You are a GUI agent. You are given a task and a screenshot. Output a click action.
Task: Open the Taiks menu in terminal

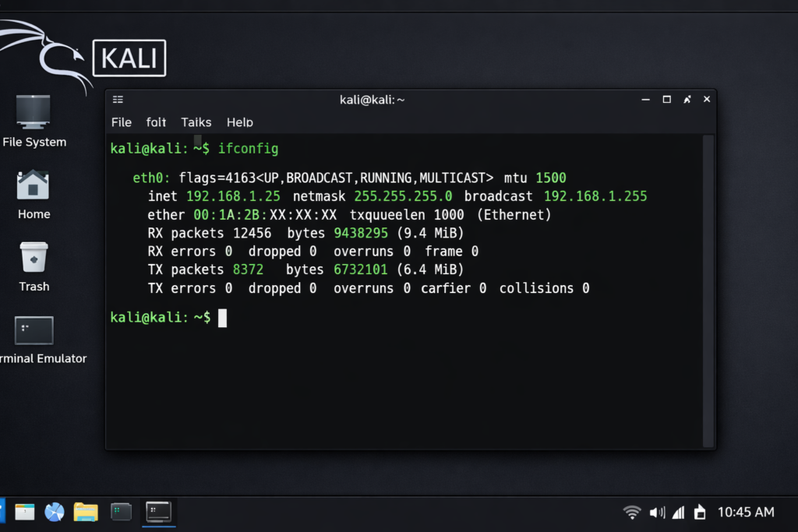coord(196,122)
